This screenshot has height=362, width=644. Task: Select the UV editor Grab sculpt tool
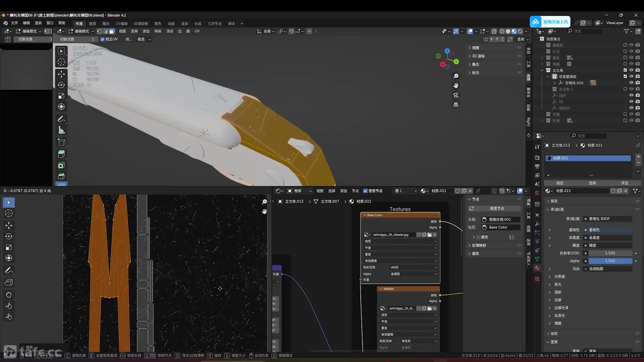9,295
